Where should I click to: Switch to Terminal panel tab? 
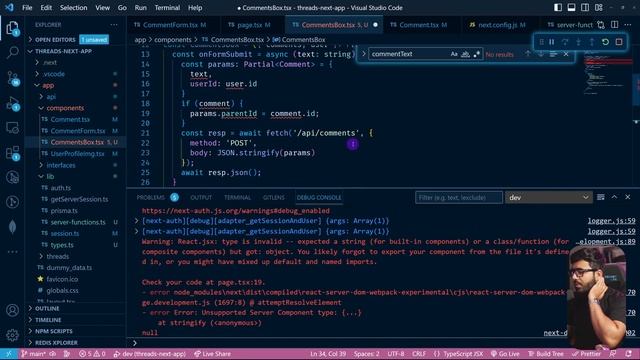pos(237,198)
